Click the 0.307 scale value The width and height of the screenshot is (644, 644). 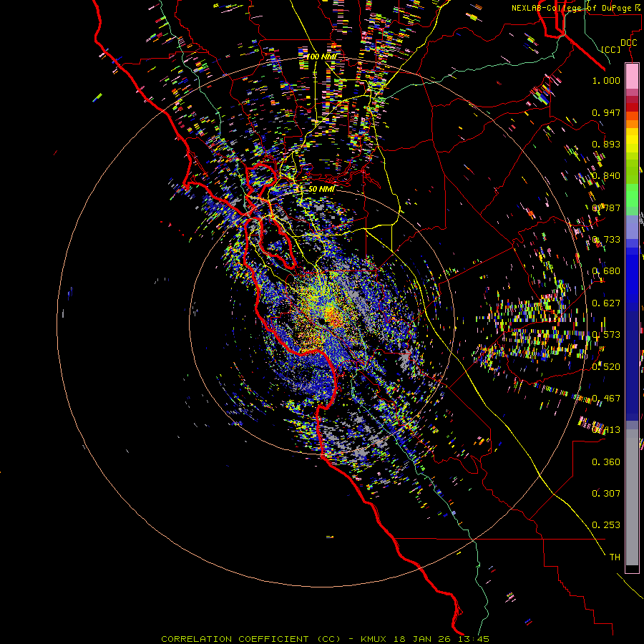[606, 493]
